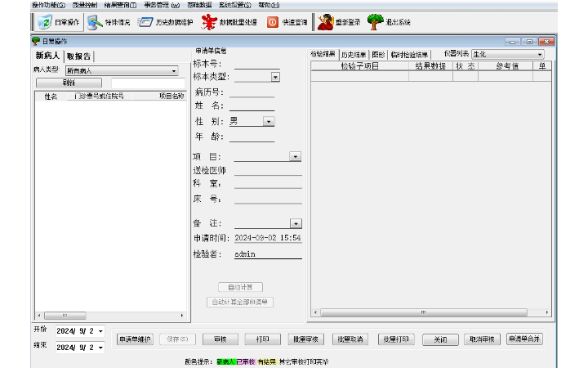Image resolution: width=588 pixels, height=368 pixels.
Task: Click the 关闭 button
Action: pyautogui.click(x=440, y=340)
